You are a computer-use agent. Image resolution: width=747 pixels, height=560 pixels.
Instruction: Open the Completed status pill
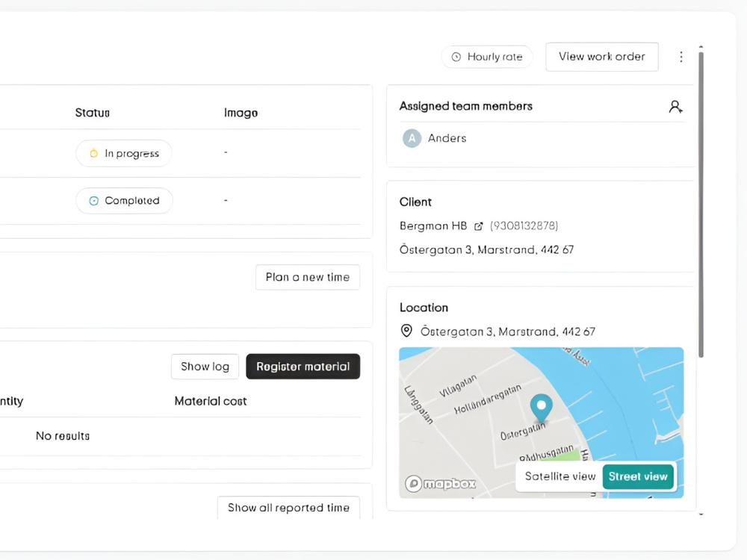coord(124,201)
